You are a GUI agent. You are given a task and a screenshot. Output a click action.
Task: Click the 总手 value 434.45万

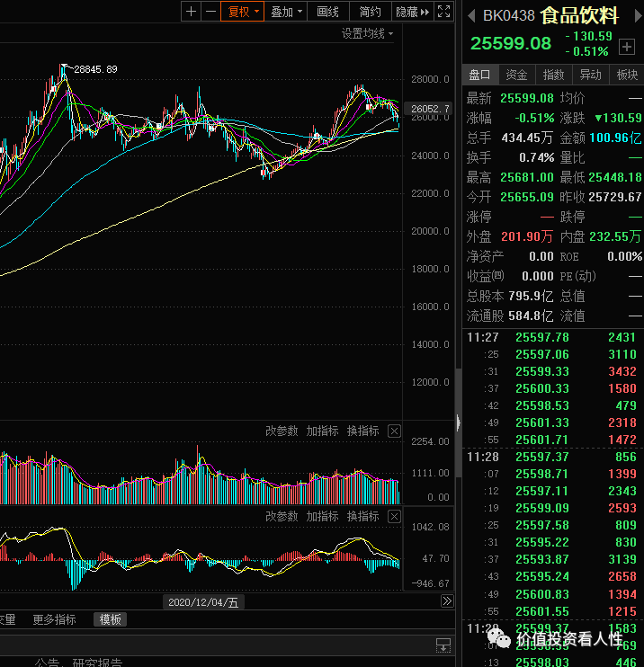coord(527,138)
